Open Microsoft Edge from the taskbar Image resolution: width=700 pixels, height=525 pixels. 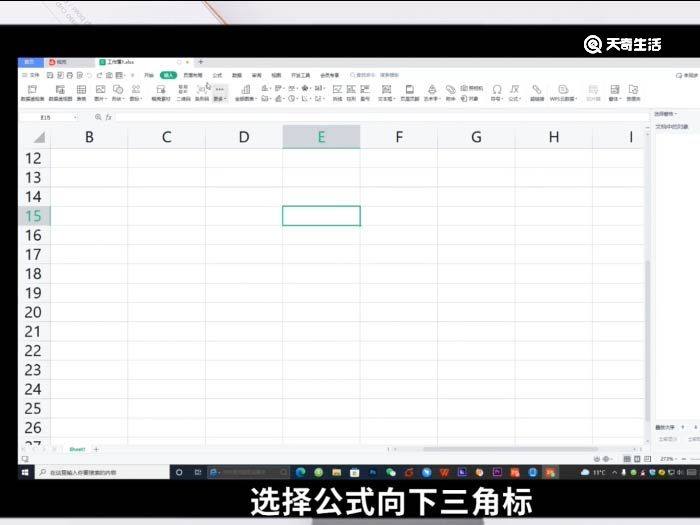coord(301,472)
